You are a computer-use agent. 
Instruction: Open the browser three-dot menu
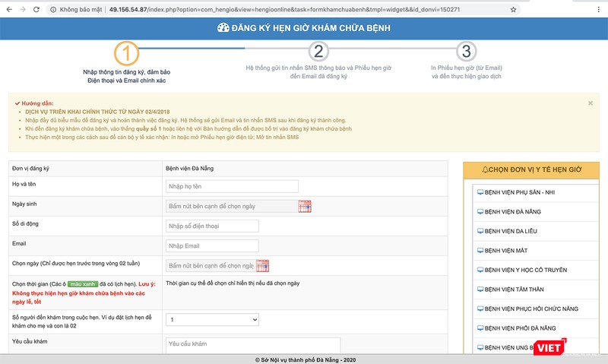tap(598, 9)
